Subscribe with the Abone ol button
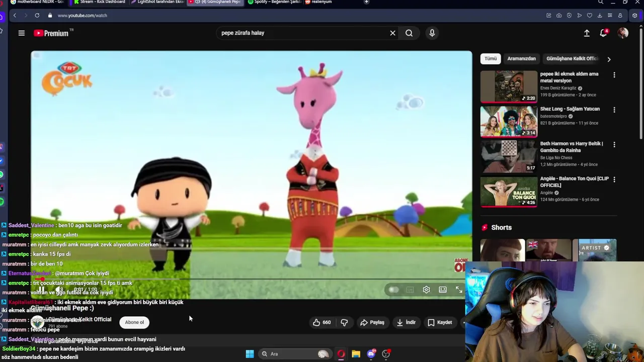Screen dimensions: 644x362 (134, 322)
